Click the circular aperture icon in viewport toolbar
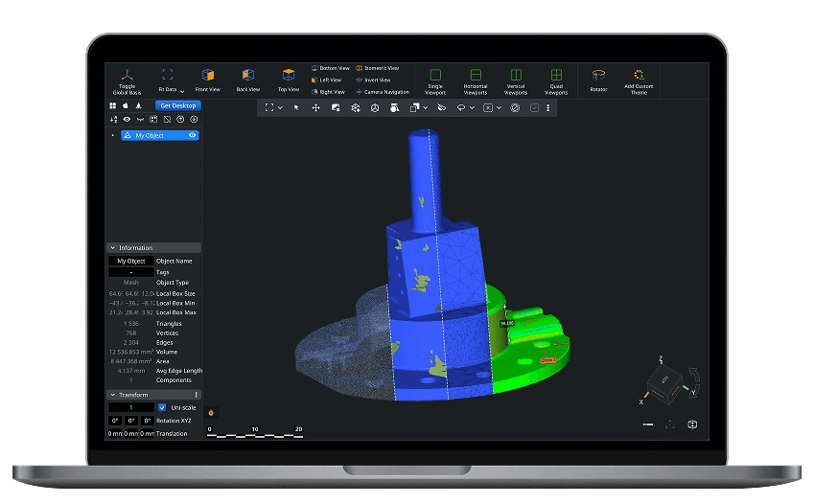Image resolution: width=814 pixels, height=504 pixels. point(515,107)
